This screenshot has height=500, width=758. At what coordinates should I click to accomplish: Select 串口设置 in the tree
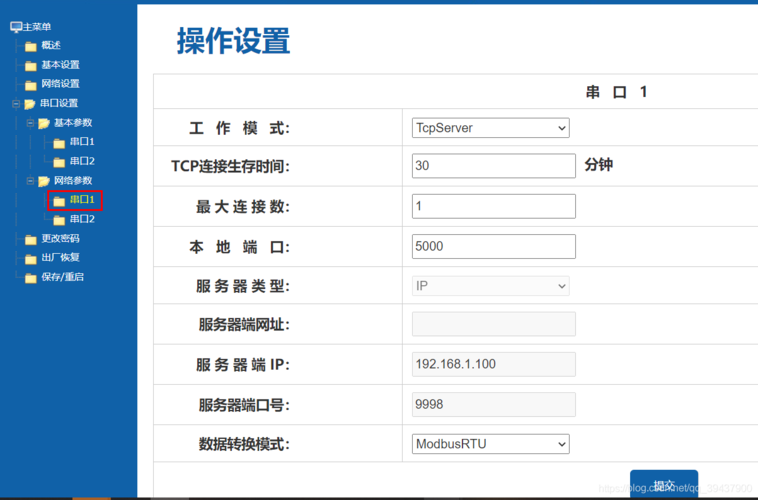[59, 103]
